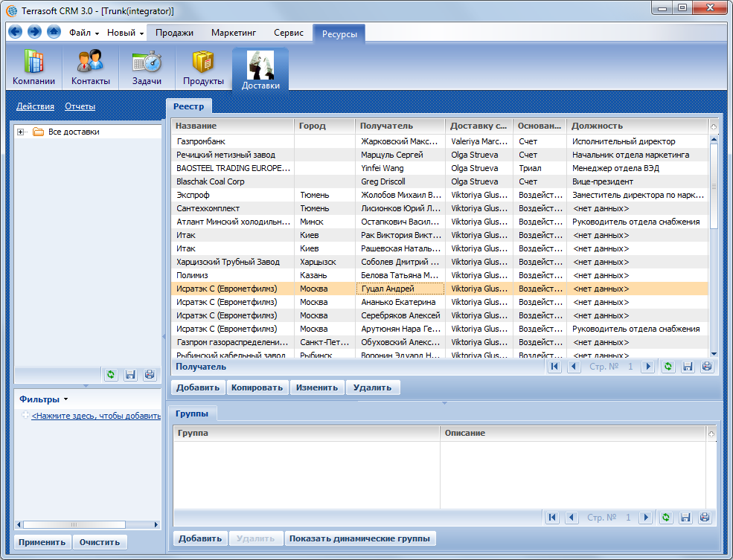This screenshot has height=560, width=733.
Task: Select the Харцизский Трубный Завод row
Action: 439,262
